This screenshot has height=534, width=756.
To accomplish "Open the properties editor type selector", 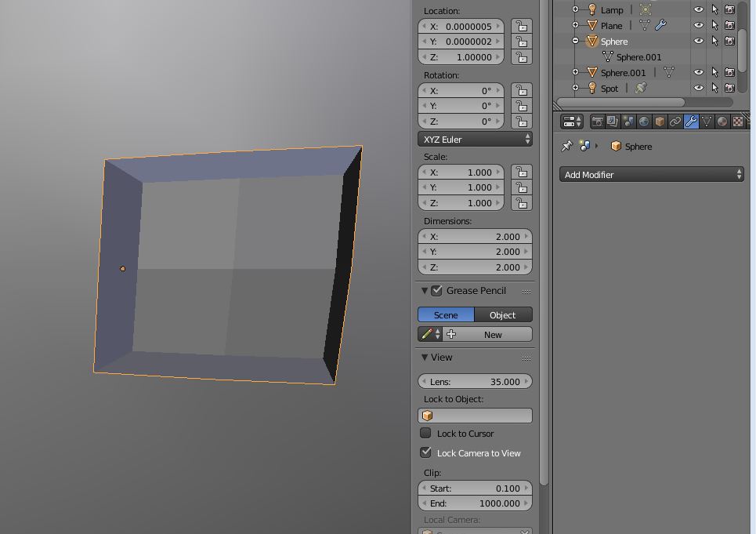I will (572, 122).
